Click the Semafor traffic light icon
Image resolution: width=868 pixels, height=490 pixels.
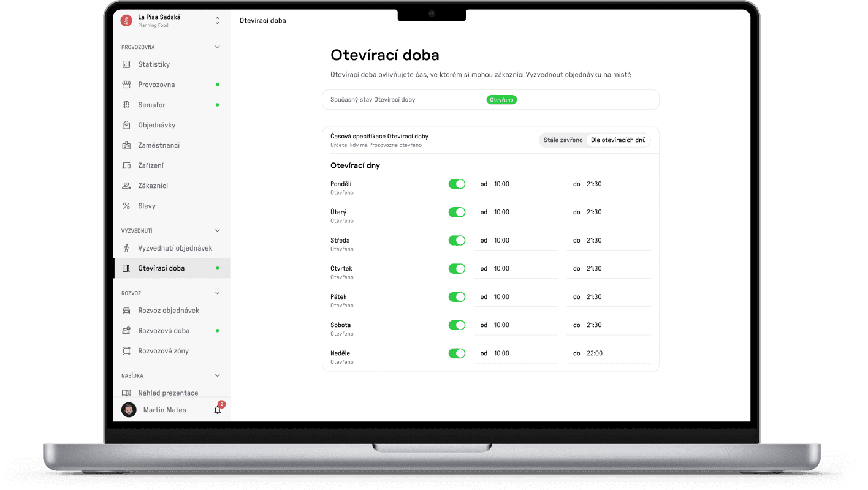coord(126,105)
